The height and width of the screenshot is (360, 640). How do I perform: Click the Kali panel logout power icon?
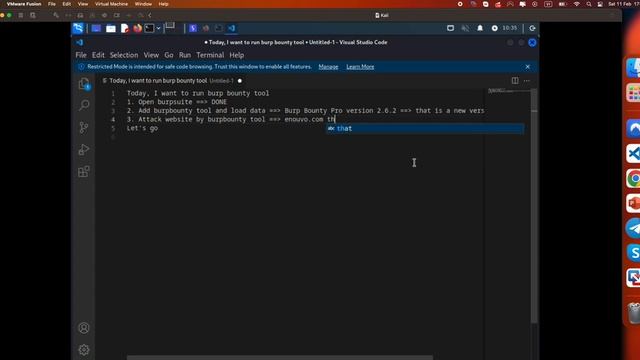[x=532, y=28]
